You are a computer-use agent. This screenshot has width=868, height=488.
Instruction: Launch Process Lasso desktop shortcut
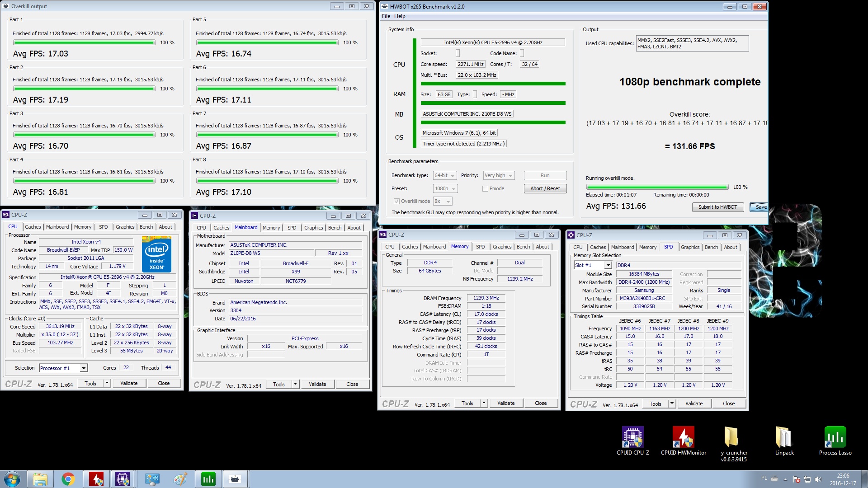tap(835, 441)
